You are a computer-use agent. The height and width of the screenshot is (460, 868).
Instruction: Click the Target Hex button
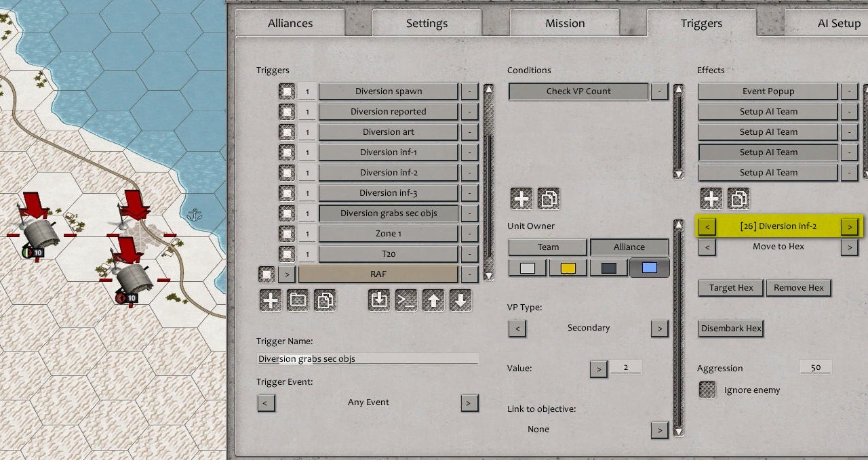(x=731, y=288)
